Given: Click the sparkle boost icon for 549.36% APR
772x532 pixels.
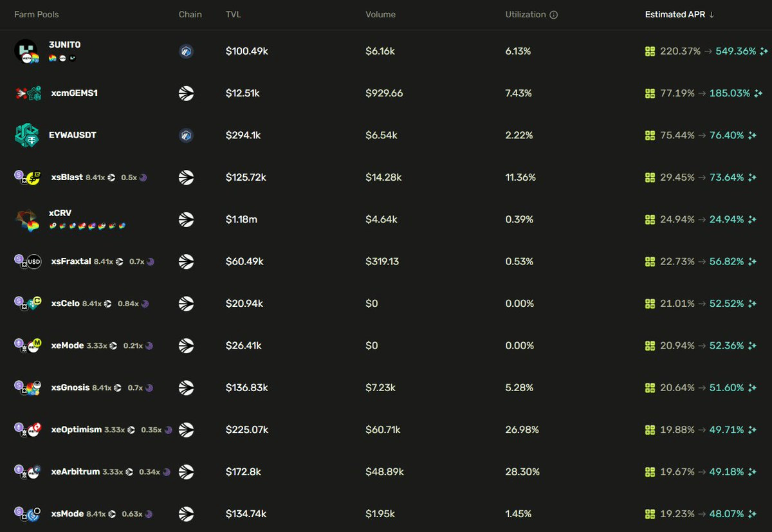Looking at the screenshot, I should [x=764, y=51].
